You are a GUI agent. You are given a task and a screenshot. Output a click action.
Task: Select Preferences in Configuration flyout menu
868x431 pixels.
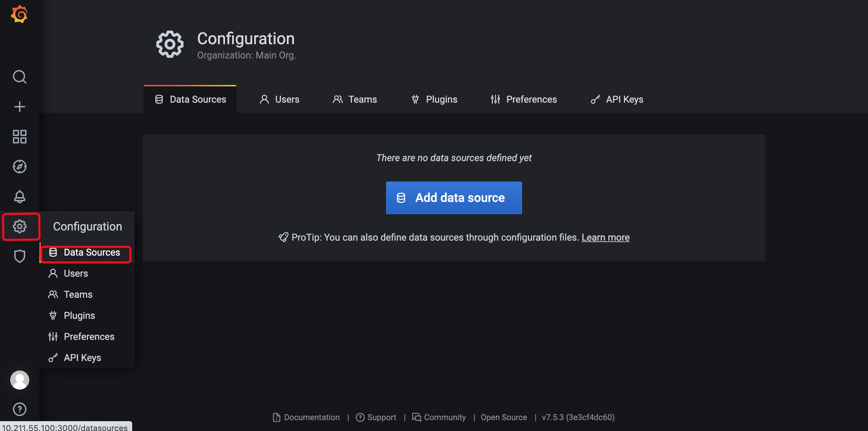[87, 337]
